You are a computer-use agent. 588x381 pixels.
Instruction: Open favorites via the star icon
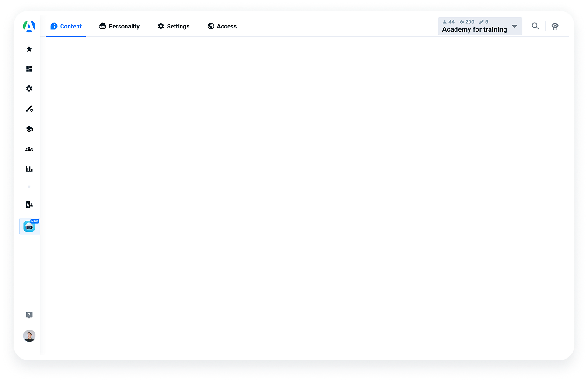29,49
